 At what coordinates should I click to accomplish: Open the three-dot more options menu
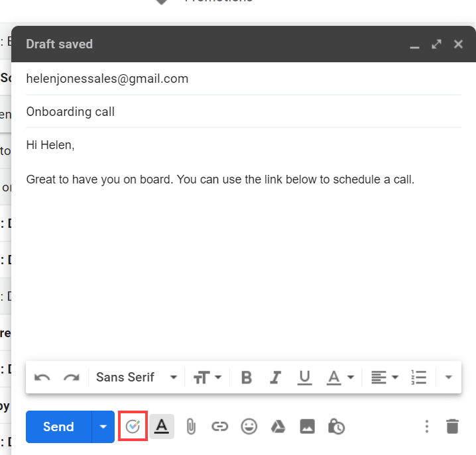[x=427, y=427]
